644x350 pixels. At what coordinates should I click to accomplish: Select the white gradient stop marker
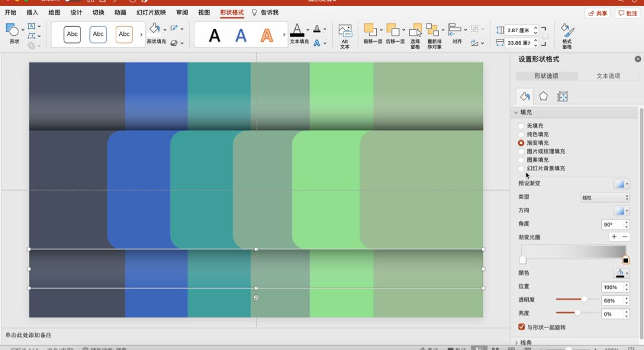[522, 260]
